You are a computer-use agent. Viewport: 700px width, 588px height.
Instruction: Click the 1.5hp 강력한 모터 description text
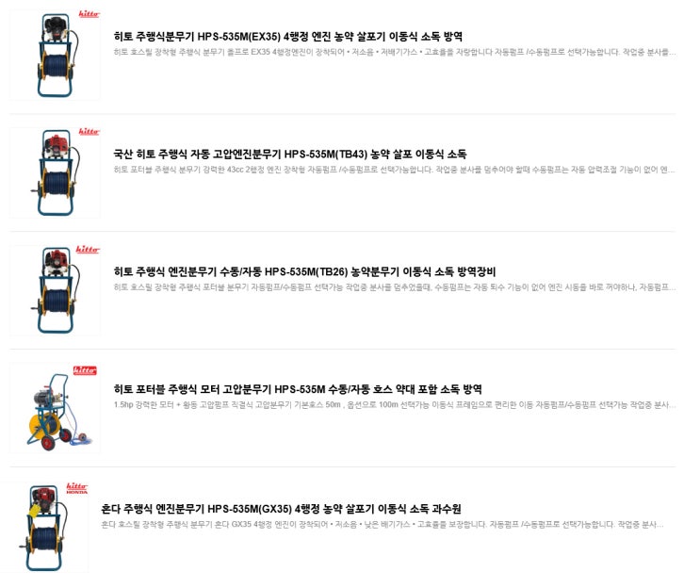coord(395,405)
